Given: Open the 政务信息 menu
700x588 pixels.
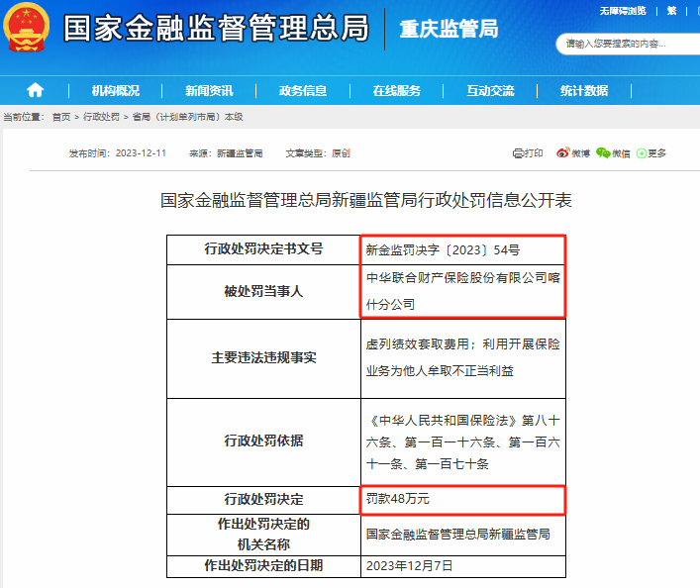Looking at the screenshot, I should (x=303, y=91).
